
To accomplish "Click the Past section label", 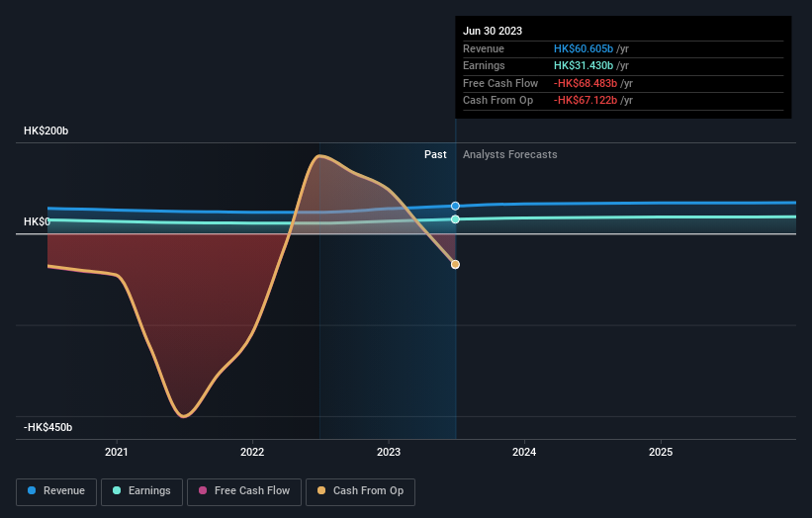I will tap(435, 154).
